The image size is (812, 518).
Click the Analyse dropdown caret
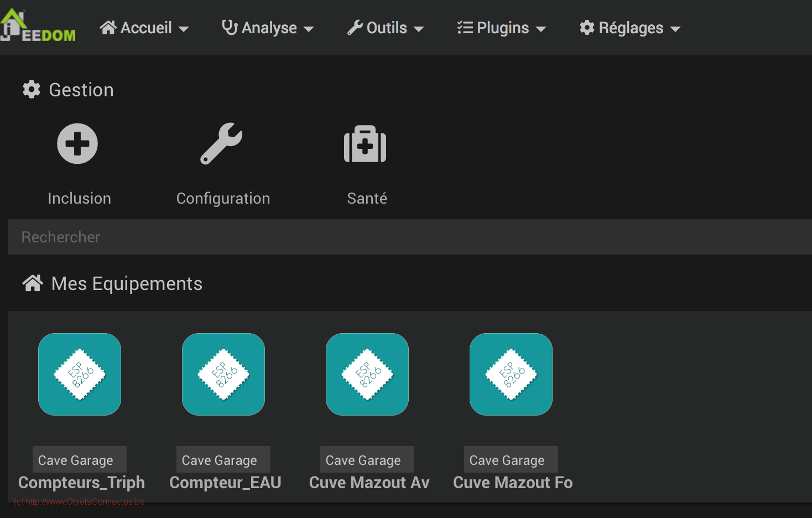pyautogui.click(x=309, y=29)
